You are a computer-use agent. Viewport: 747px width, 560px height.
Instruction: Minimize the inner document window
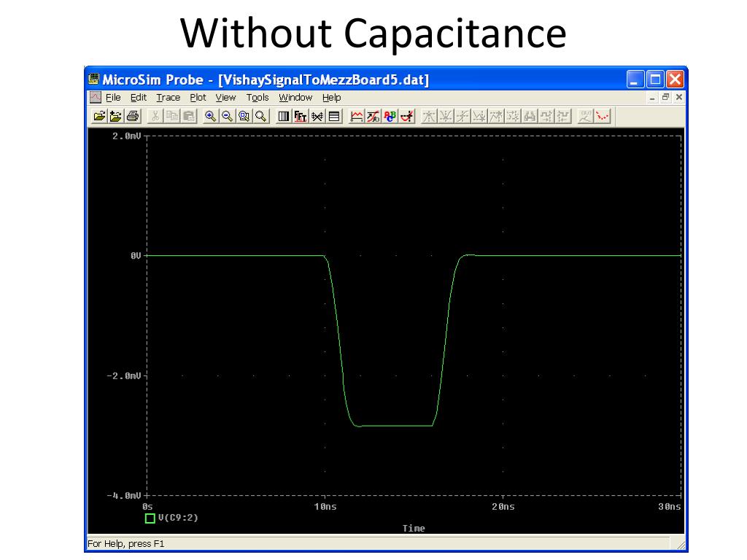point(651,98)
